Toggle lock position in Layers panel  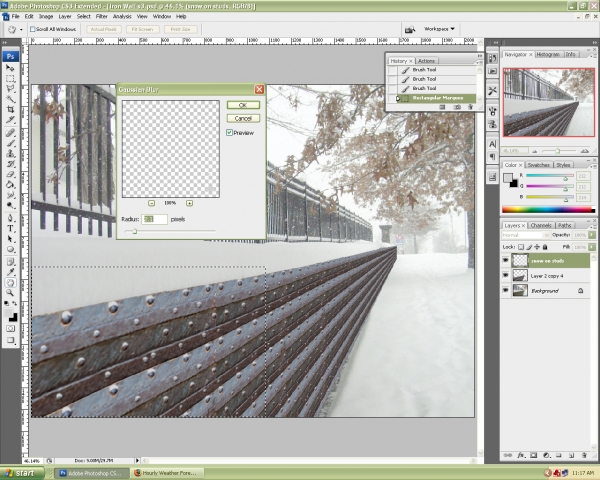click(x=537, y=247)
